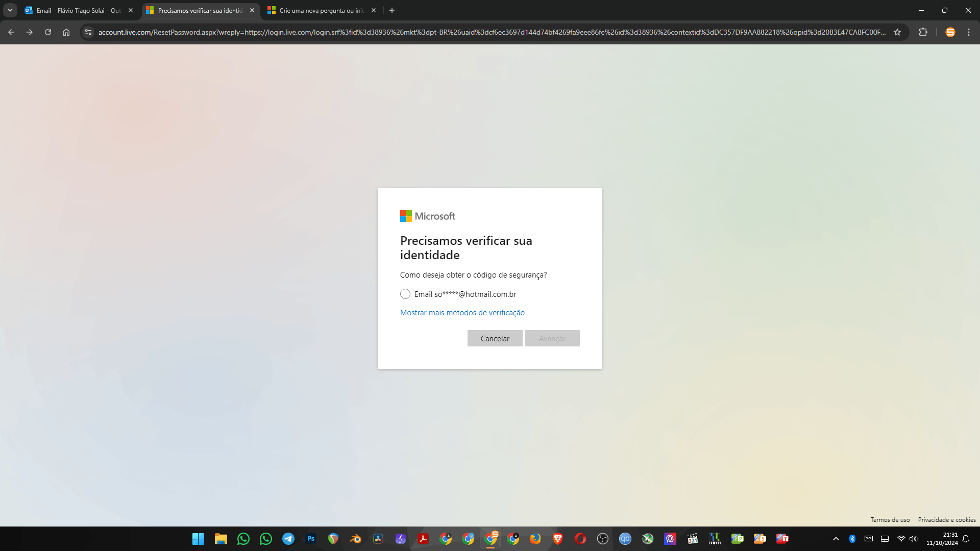Open Telegram from the taskbar
980x551 pixels.
coord(288,539)
